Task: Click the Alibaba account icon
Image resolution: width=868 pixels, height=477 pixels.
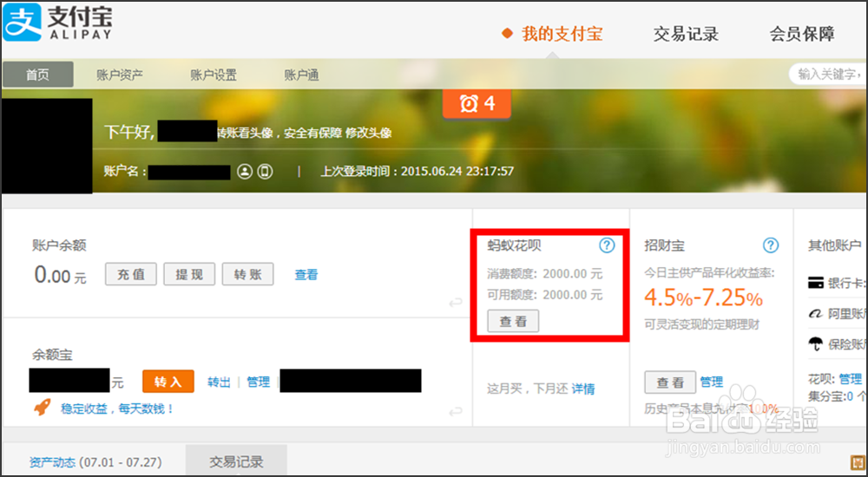Action: (815, 314)
